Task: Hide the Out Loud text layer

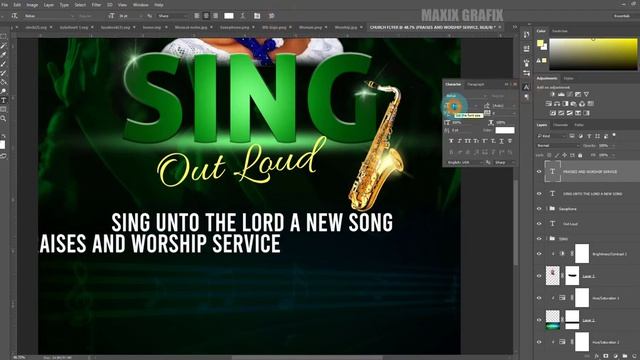Action: pos(539,224)
